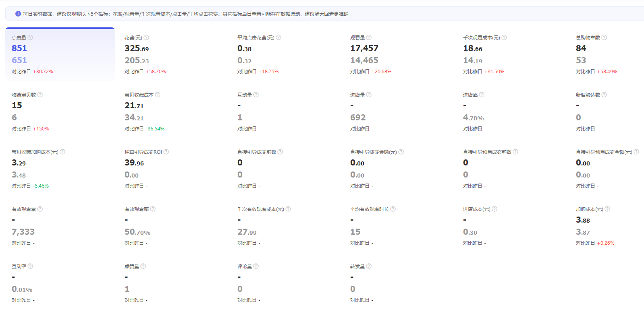Click the 宝贝收藏加购成本(元) metric label
The image size is (644, 316).
(x=35, y=152)
